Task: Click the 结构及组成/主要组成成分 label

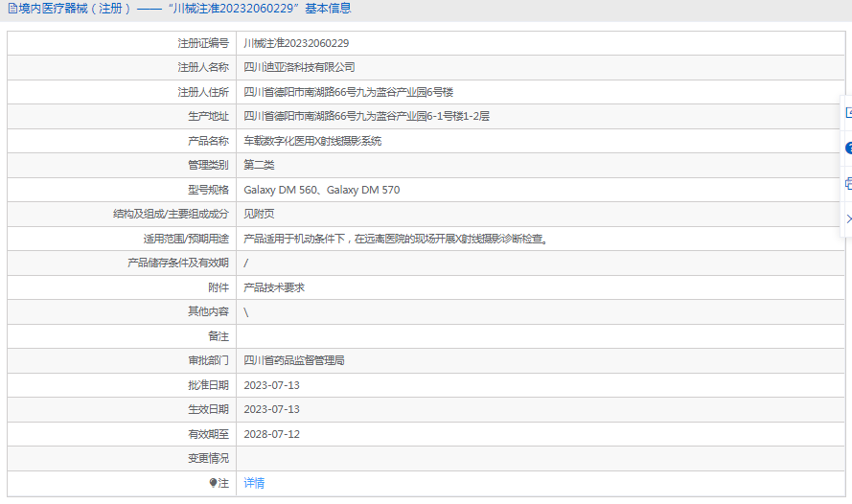Action: coord(172,214)
